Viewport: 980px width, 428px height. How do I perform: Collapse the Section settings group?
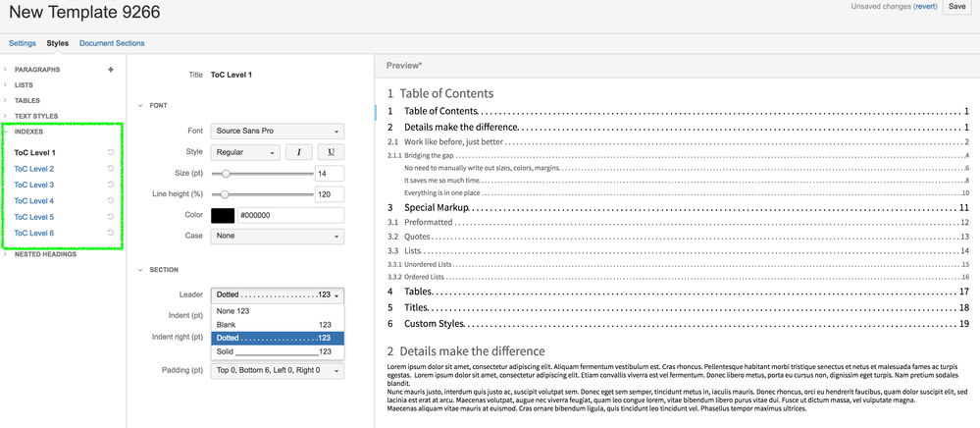coord(140,270)
